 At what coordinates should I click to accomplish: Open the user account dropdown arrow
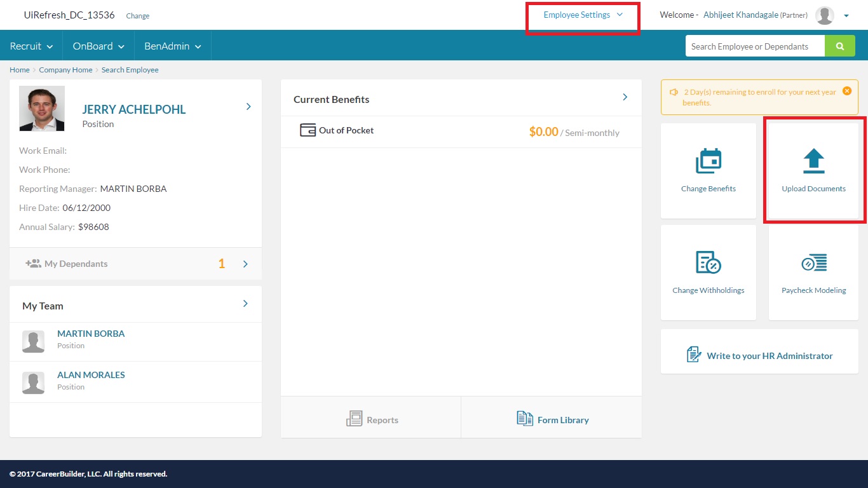[846, 17]
